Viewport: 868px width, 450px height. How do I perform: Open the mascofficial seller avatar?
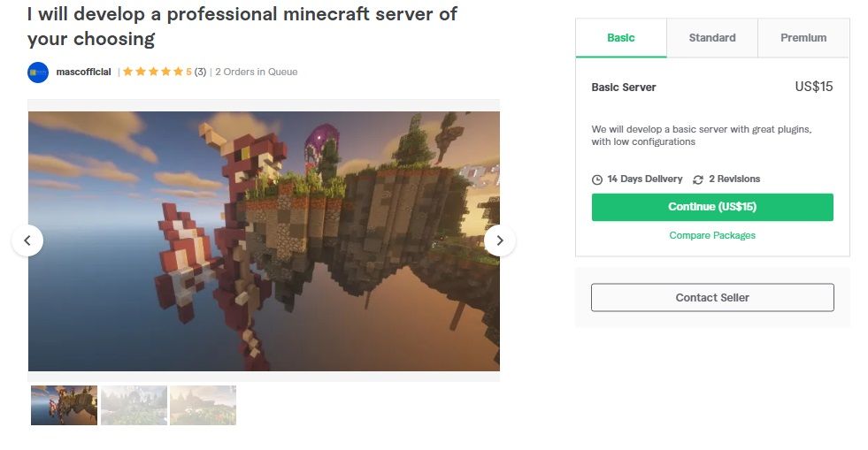coord(38,72)
